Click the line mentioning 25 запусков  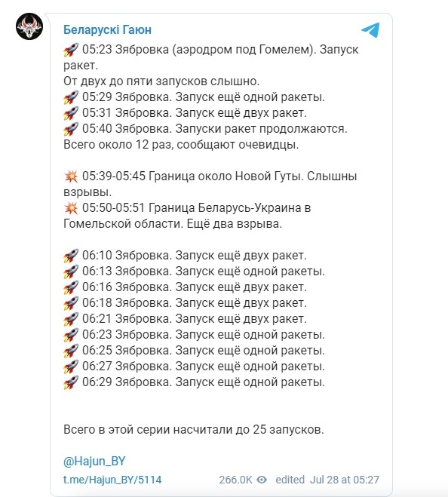pos(194,429)
